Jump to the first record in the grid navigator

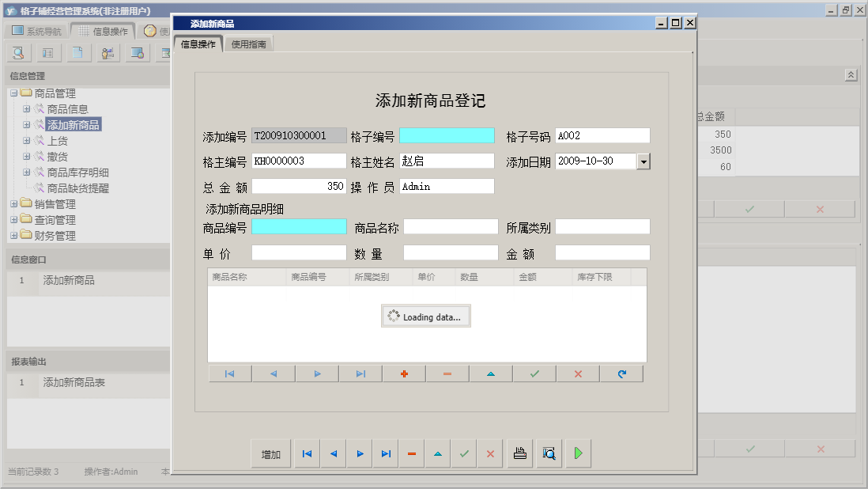pos(229,373)
